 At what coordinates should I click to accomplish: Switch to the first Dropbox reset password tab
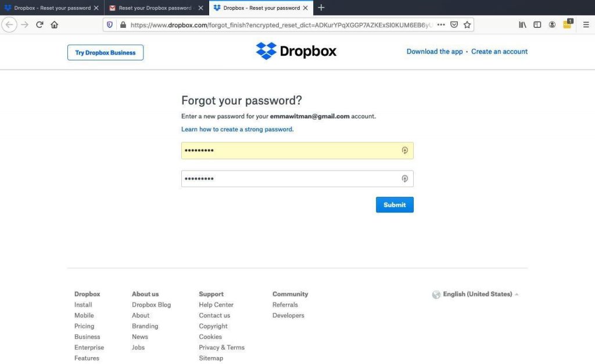click(52, 8)
